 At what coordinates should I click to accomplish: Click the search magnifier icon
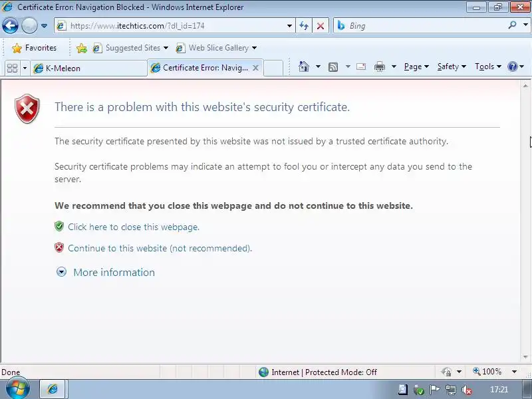click(512, 25)
